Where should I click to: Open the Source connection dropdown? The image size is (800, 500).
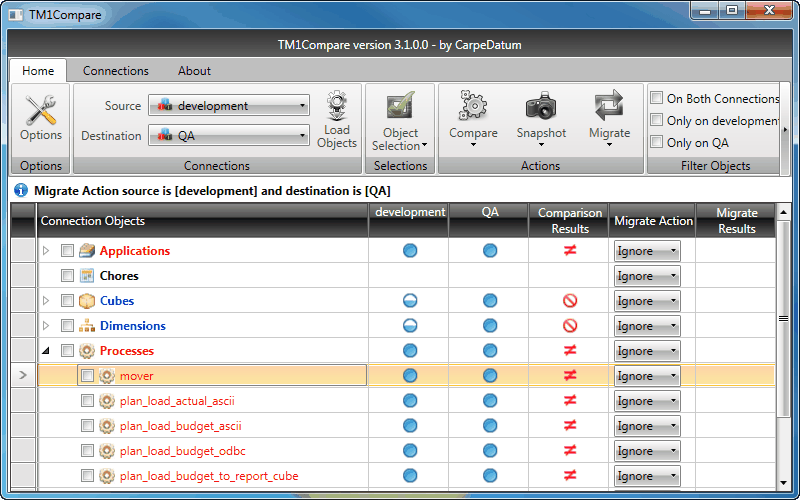pyautogui.click(x=229, y=106)
